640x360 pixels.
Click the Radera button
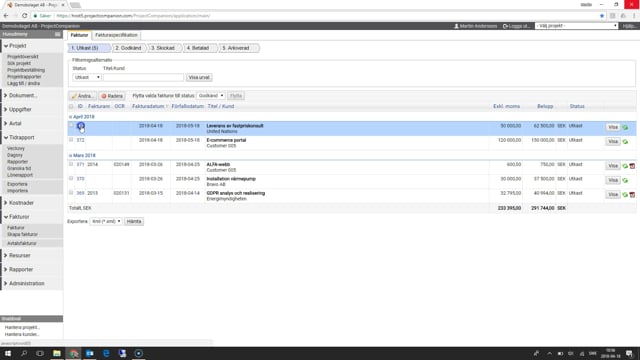112,96
